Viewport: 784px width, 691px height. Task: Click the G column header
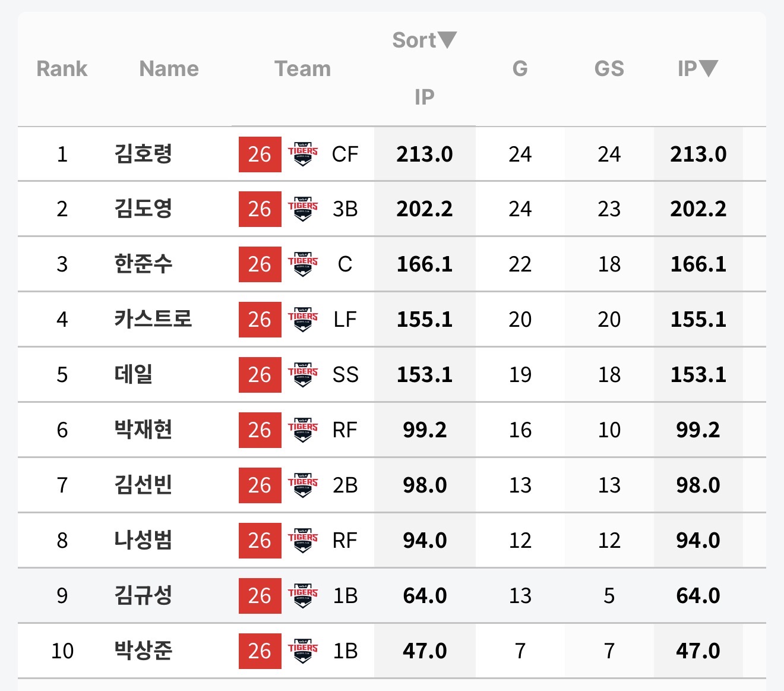click(520, 68)
